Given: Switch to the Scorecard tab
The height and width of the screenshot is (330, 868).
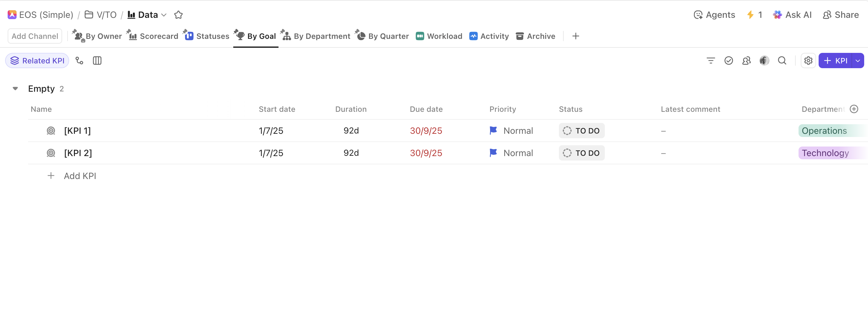Looking at the screenshot, I should 153,36.
